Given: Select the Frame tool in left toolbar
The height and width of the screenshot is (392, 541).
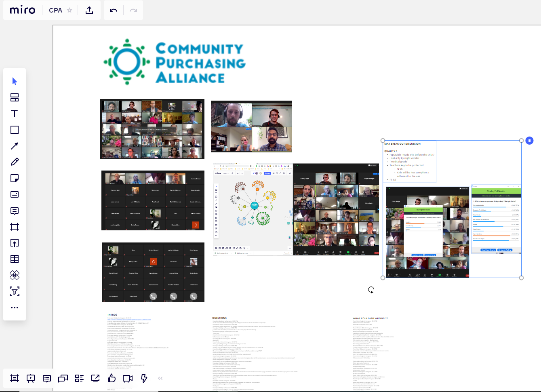Looking at the screenshot, I should point(15,227).
